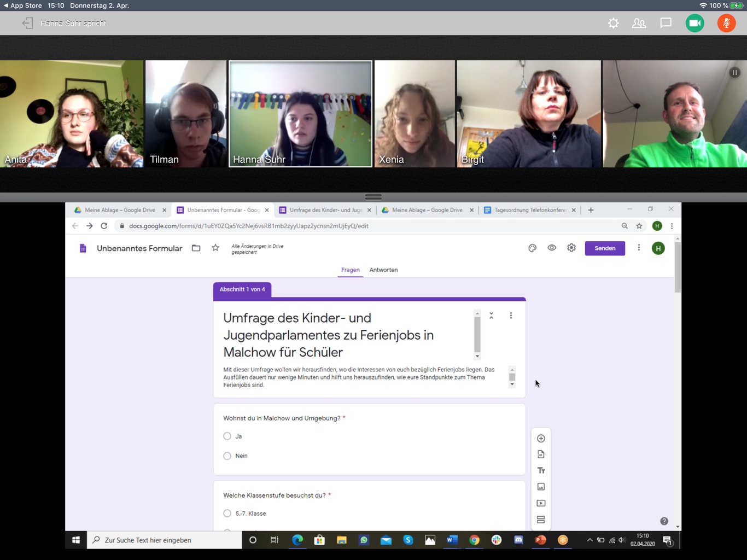Viewport: 747px width, 560px height.
Task: Leave meeting via exit icon
Action: (x=27, y=23)
